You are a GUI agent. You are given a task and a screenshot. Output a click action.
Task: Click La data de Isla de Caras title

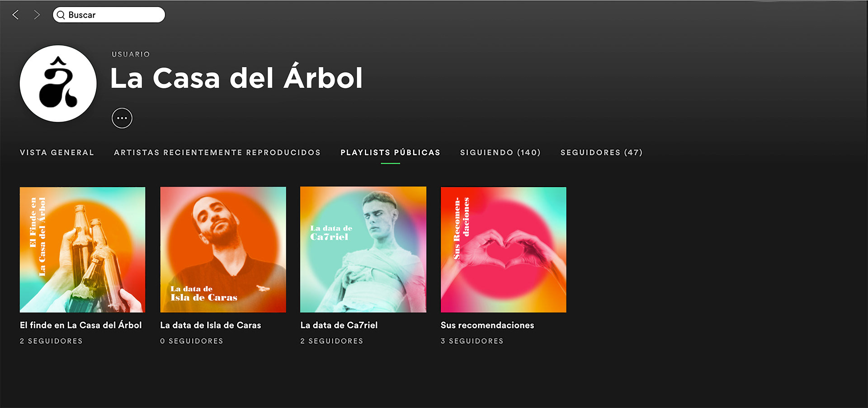(x=211, y=325)
